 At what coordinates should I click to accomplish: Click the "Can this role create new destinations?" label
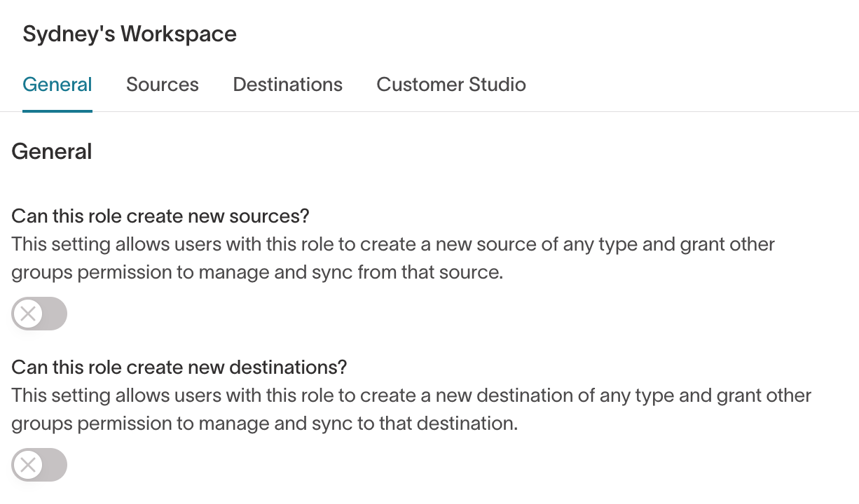click(179, 366)
